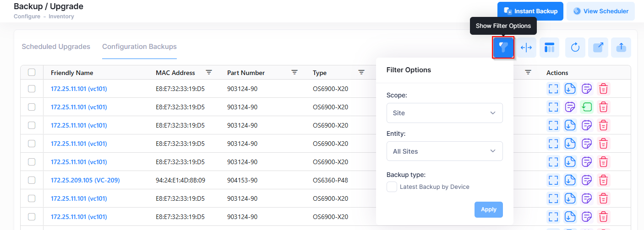Click the Instant Backup button

coord(530,11)
